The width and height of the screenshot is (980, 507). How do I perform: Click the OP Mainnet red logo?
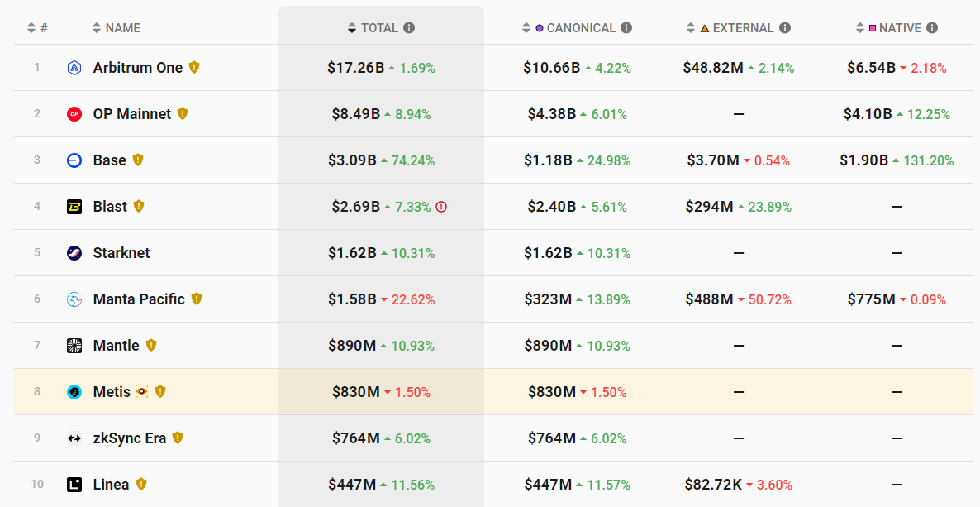[x=74, y=114]
